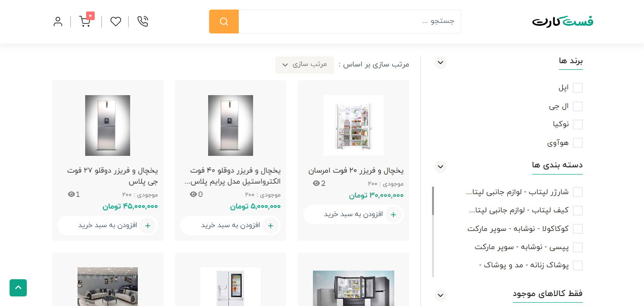Open the shopping cart icon
This screenshot has width=644, height=306.
tap(85, 22)
